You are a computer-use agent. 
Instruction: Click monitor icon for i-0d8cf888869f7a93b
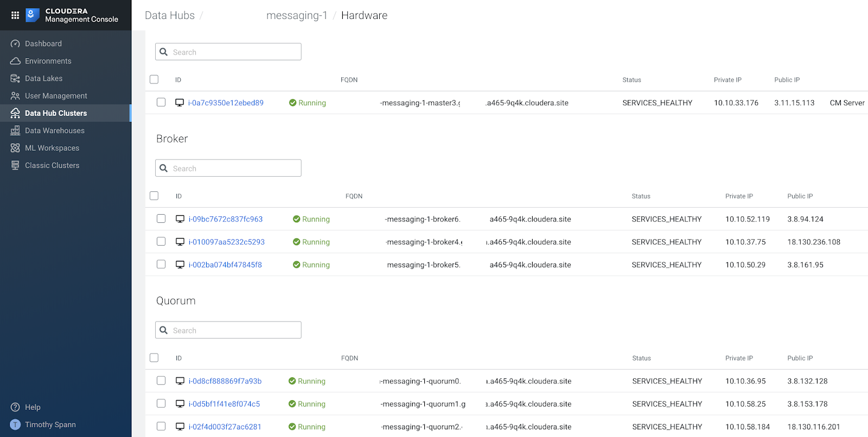pos(180,381)
